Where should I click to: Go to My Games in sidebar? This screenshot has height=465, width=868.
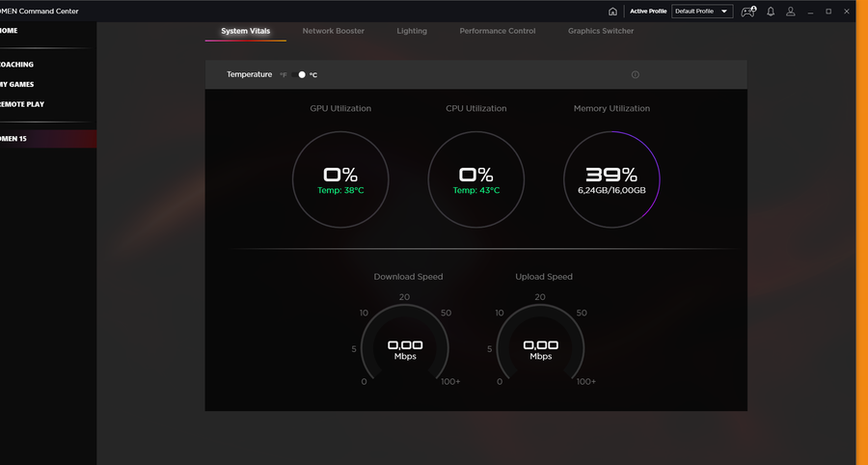pos(17,84)
